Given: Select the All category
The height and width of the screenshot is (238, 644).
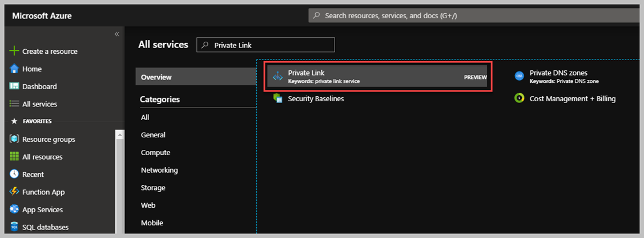Looking at the screenshot, I should point(145,117).
